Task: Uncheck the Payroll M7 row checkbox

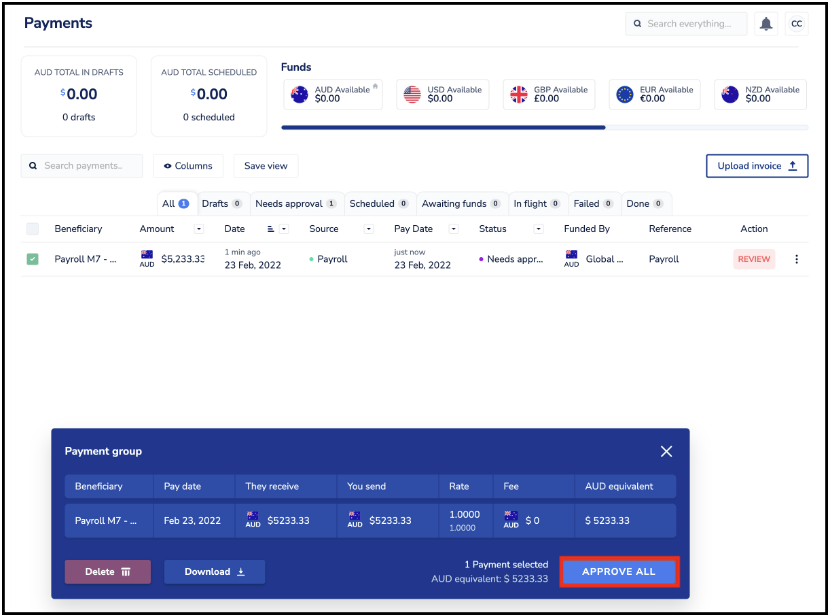Action: click(x=32, y=259)
